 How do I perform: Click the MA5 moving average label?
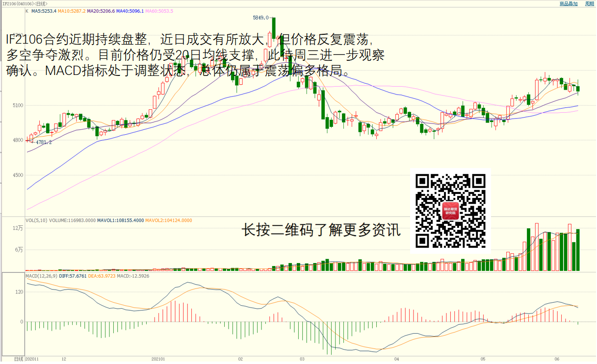point(44,11)
